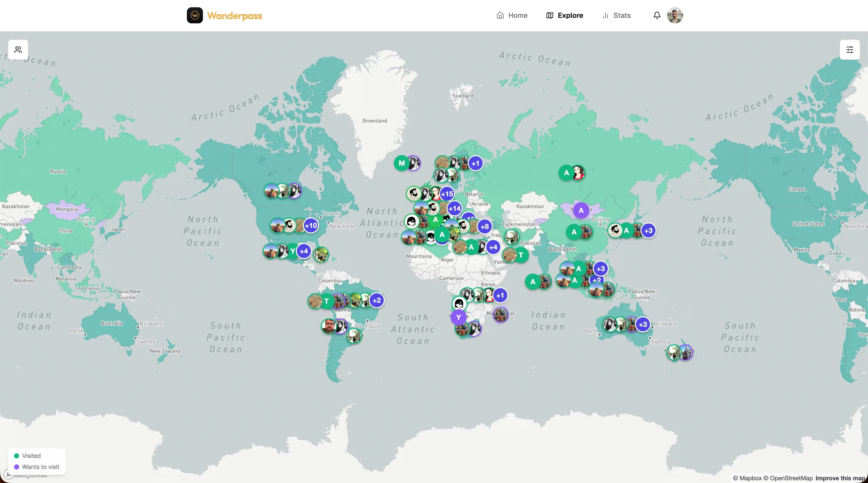Click the +3 cluster near Japan
This screenshot has width=868, height=483.
648,231
